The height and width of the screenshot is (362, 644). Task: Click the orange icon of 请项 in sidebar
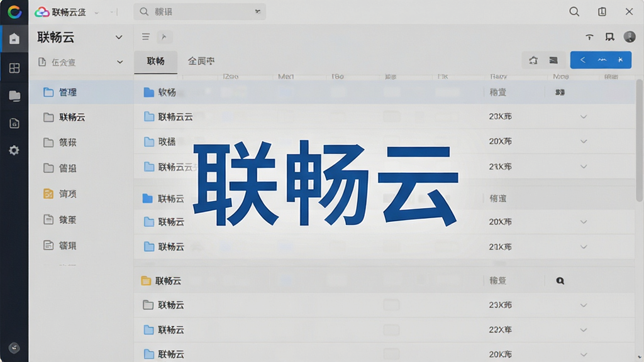pyautogui.click(x=48, y=194)
